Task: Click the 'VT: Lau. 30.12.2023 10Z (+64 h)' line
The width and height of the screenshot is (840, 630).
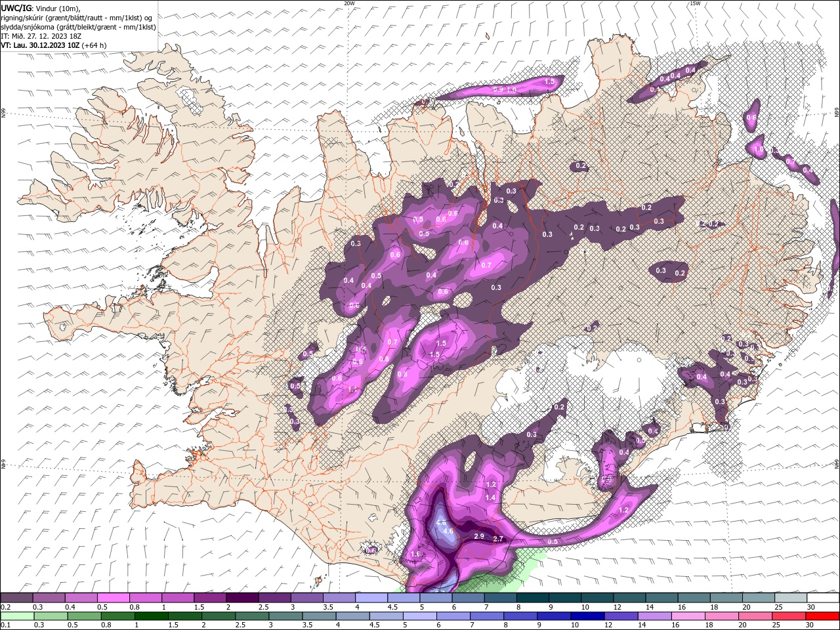Action: (54, 45)
